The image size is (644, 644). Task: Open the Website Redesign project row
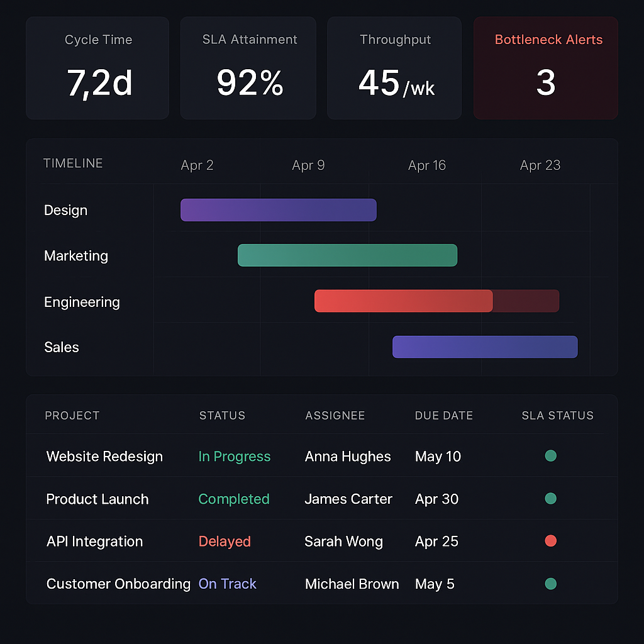pos(104,457)
